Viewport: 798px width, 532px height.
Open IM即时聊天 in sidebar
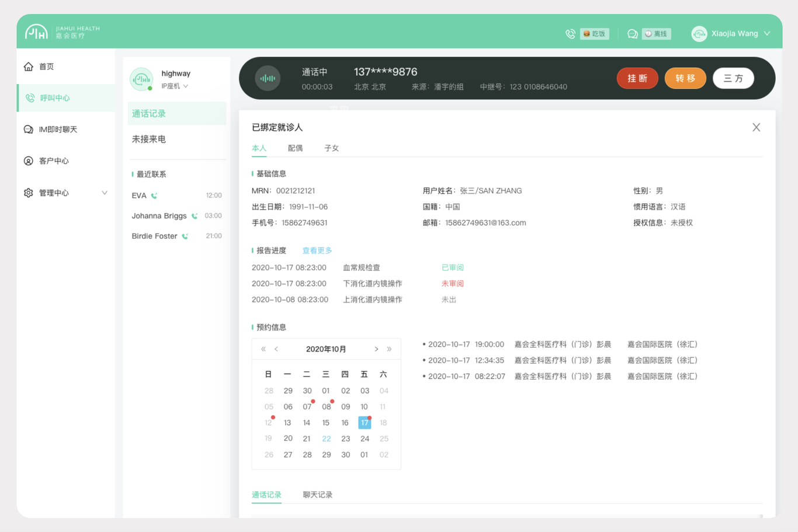coord(65,130)
